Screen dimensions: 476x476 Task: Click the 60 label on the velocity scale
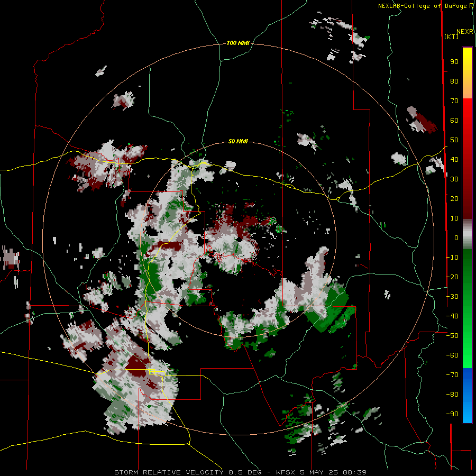pyautogui.click(x=454, y=120)
